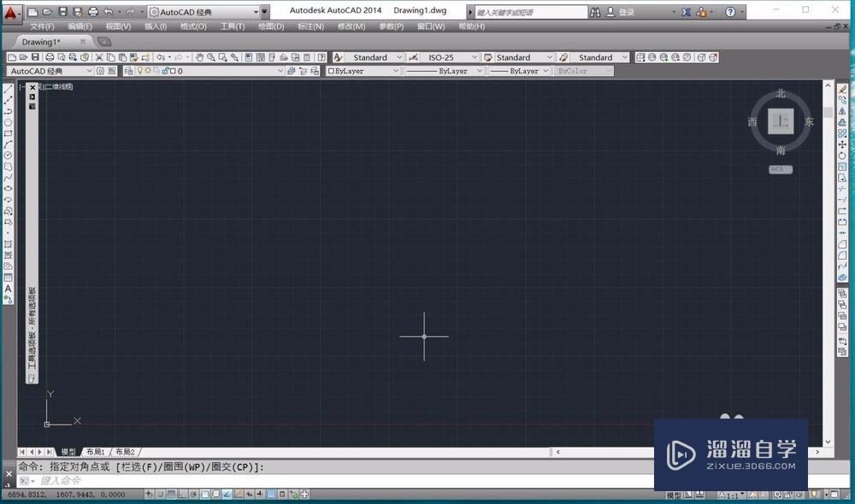
Task: Open the ISO-25 dimension style dropdown
Action: click(x=475, y=57)
